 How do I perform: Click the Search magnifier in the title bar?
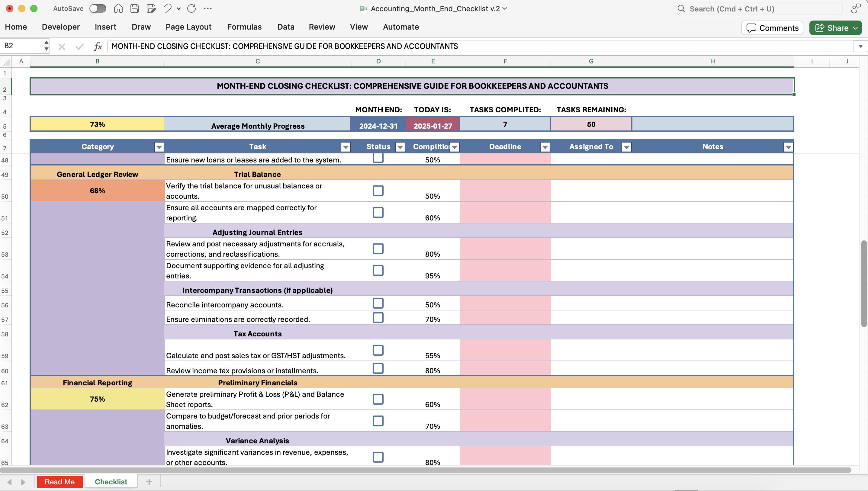[x=681, y=8]
